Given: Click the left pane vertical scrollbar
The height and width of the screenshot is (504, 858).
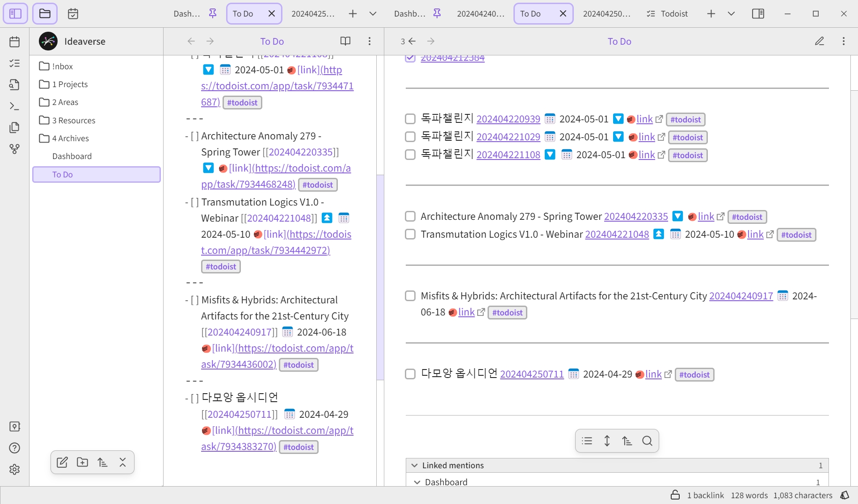Looking at the screenshot, I should coord(380,277).
